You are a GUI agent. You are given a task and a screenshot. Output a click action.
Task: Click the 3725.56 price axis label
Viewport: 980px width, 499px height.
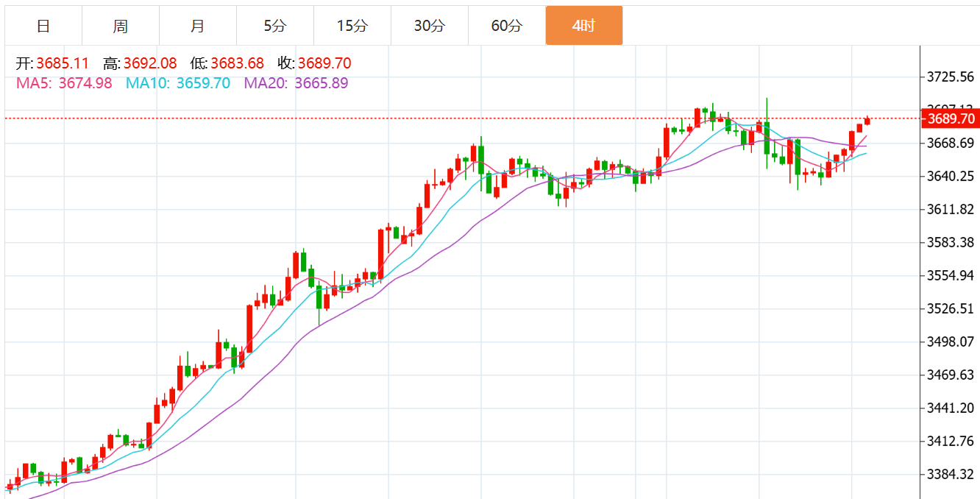point(951,77)
